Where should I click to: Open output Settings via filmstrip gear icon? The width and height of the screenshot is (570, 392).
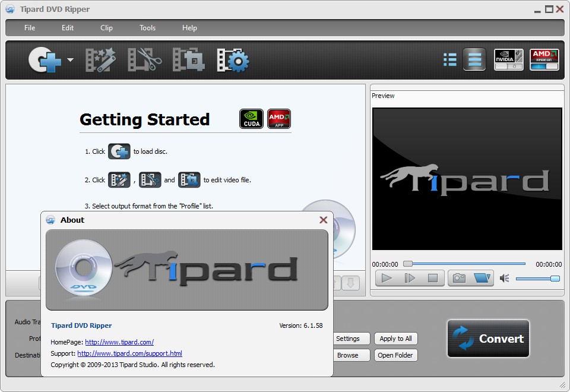(x=232, y=59)
